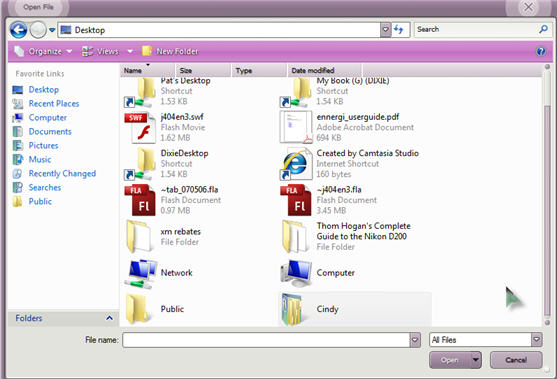
Task: Select Pat's Desktop shortcut icon
Action: [x=140, y=92]
